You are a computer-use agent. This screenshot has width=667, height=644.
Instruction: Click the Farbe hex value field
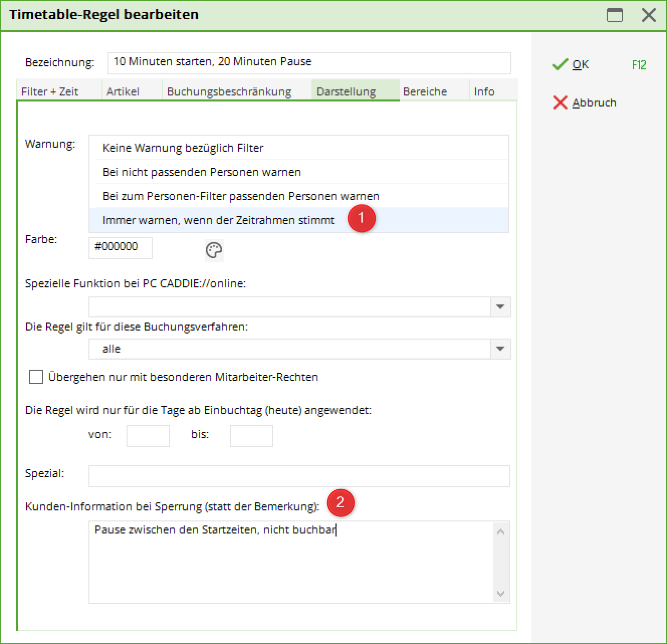coord(121,248)
